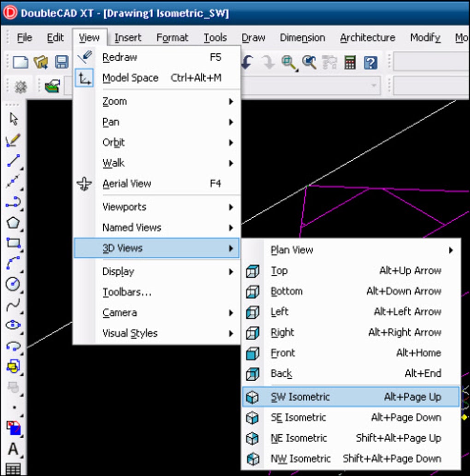Expand the Walk submenu
Image resolution: width=470 pixels, height=476 pixels.
[x=157, y=163]
